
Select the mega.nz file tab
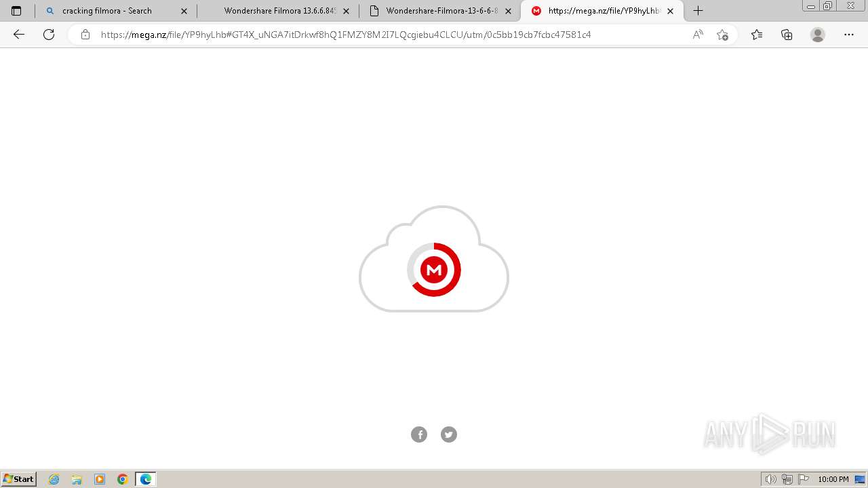click(601, 11)
